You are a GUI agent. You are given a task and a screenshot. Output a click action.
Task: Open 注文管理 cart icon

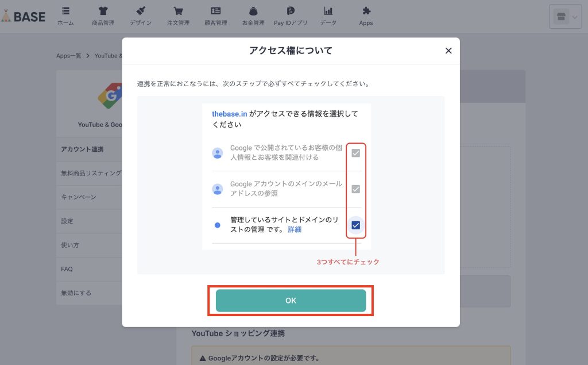(178, 11)
